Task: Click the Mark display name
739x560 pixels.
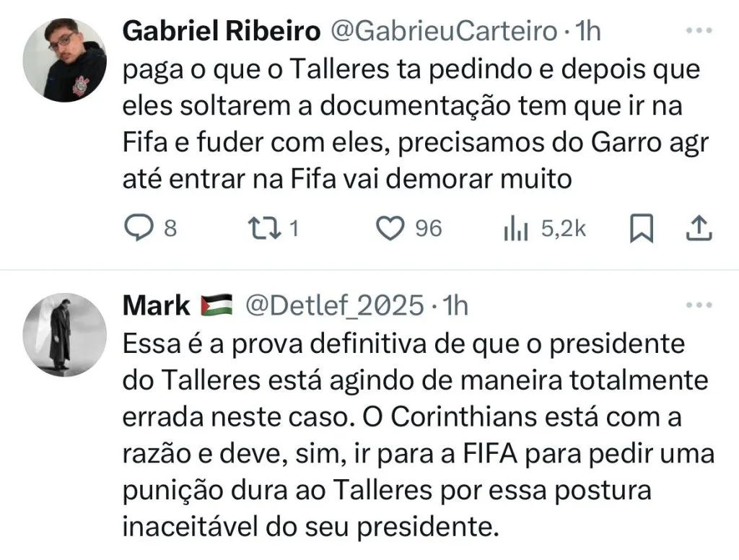Action: (x=156, y=306)
